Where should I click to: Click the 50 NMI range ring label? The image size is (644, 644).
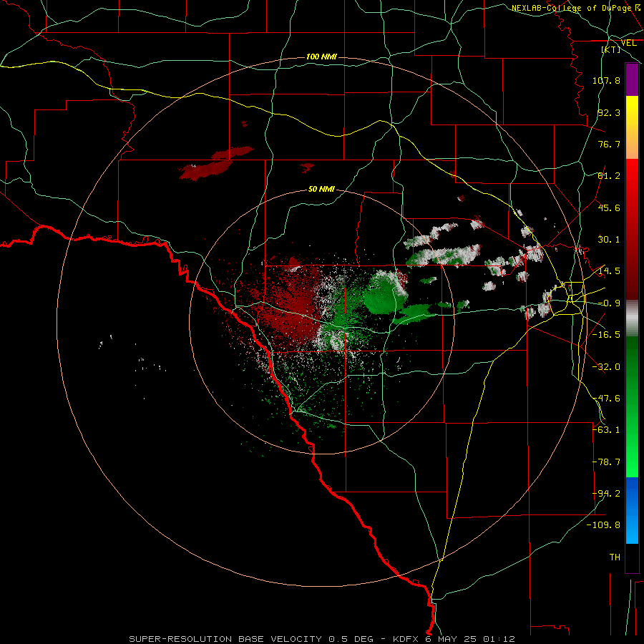(x=321, y=189)
